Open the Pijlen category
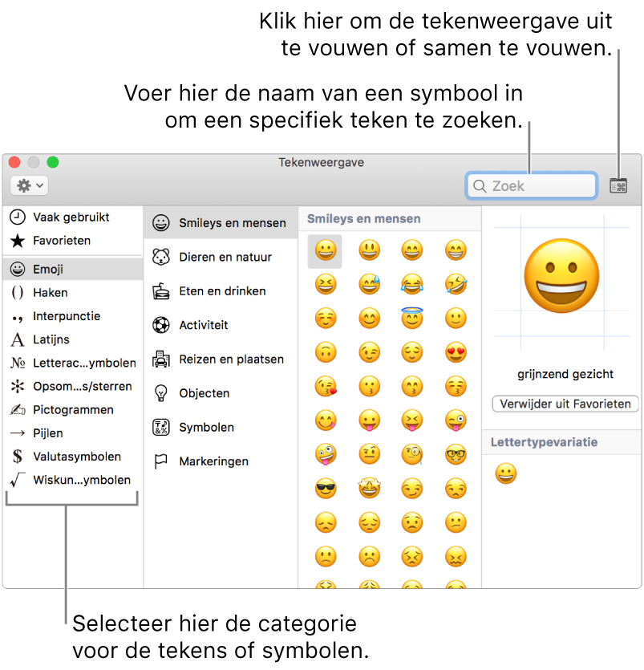Viewport: 644px width, 670px height. pyautogui.click(x=71, y=433)
